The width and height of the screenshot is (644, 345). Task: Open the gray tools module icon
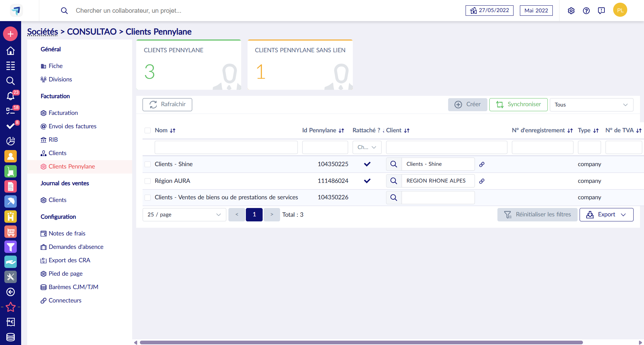point(10,277)
